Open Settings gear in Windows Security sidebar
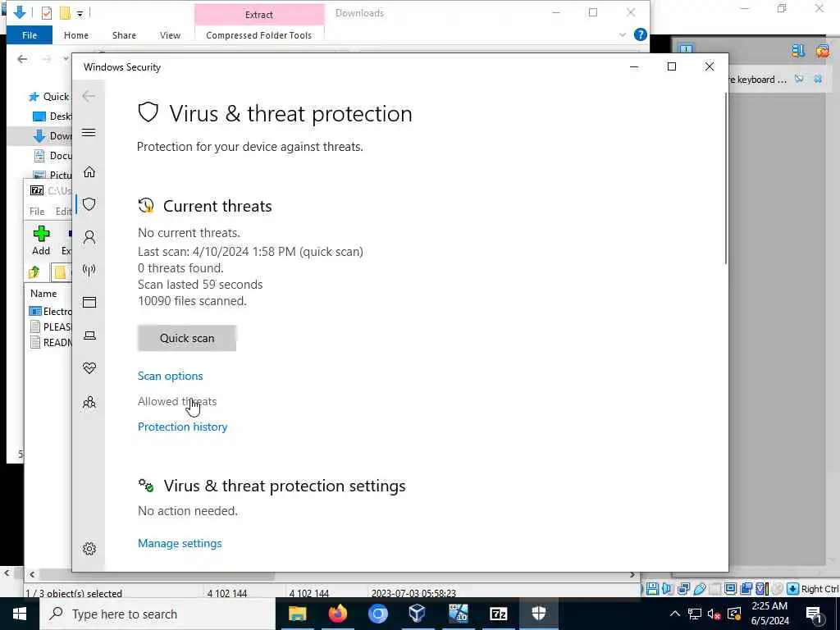The height and width of the screenshot is (630, 840). (x=89, y=549)
